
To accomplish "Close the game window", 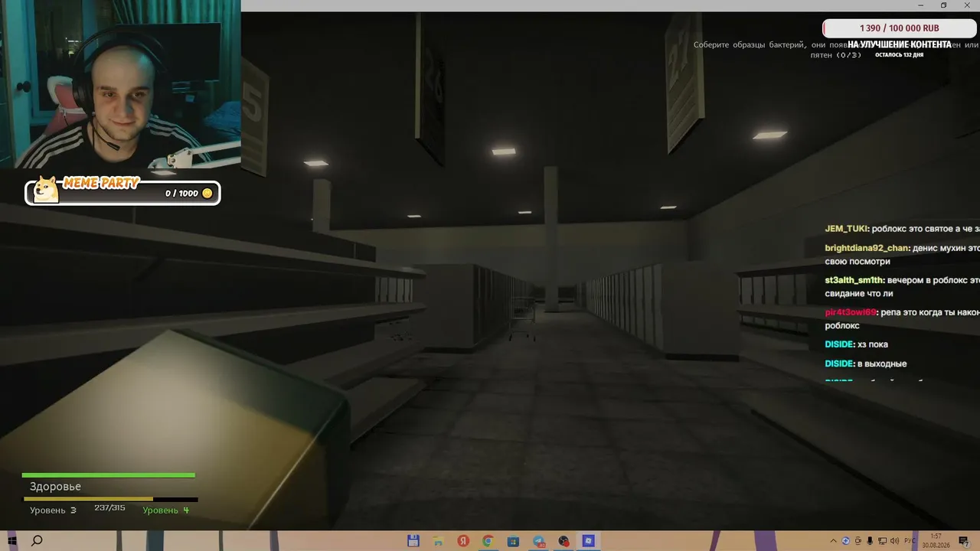I will point(967,5).
